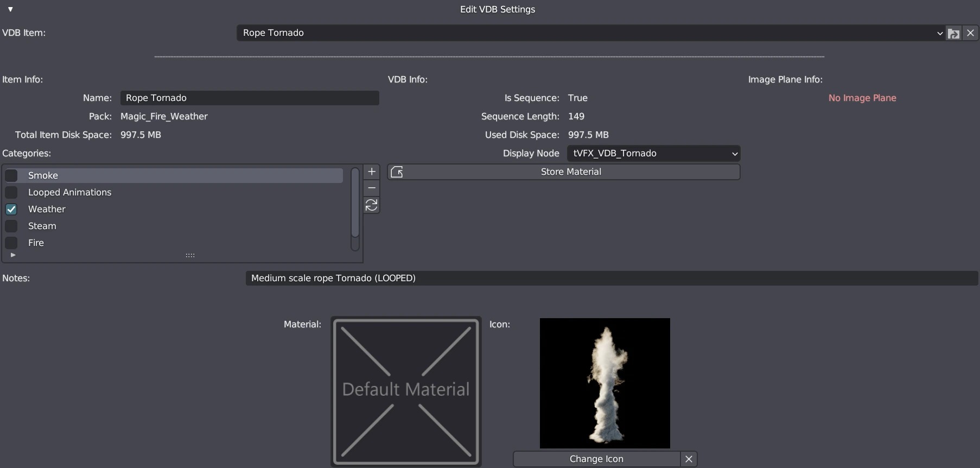The width and height of the screenshot is (980, 468).
Task: Click the folder icon beside VDB Item
Action: click(953, 33)
